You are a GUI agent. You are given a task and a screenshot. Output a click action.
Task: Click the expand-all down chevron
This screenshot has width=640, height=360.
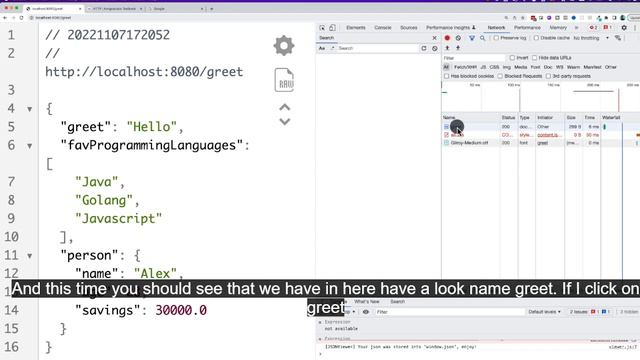285,121
